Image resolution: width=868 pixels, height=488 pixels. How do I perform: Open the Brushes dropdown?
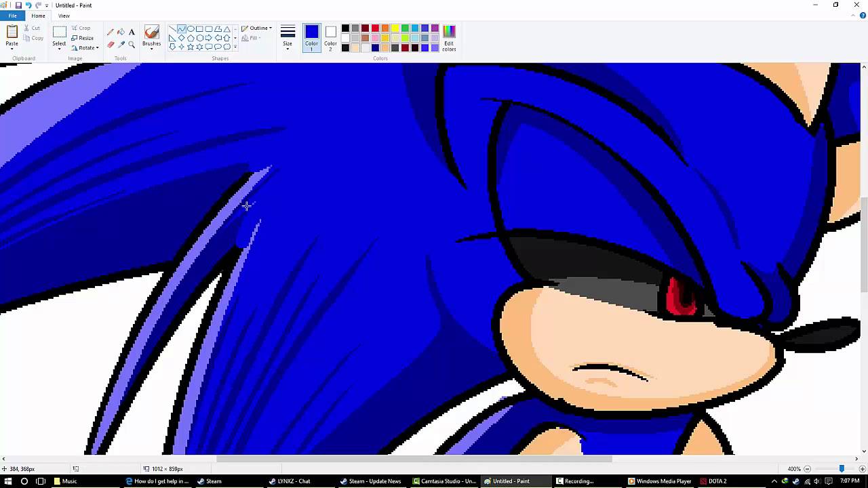[152, 39]
